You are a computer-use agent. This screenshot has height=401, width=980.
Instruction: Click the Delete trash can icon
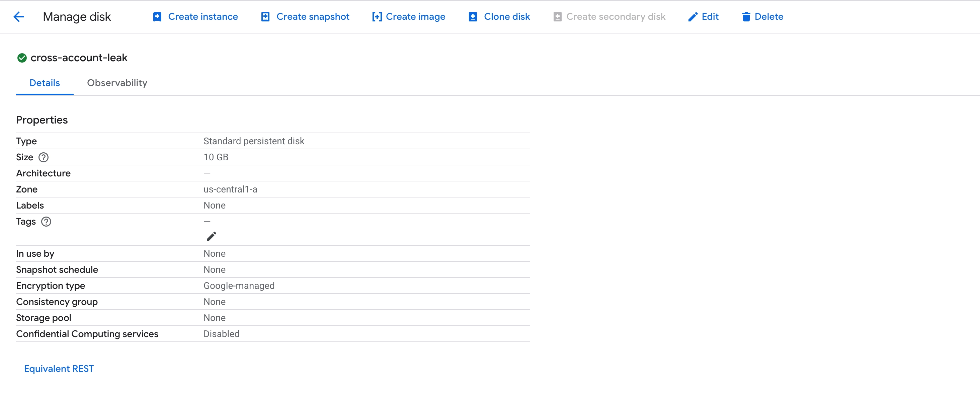(x=746, y=17)
